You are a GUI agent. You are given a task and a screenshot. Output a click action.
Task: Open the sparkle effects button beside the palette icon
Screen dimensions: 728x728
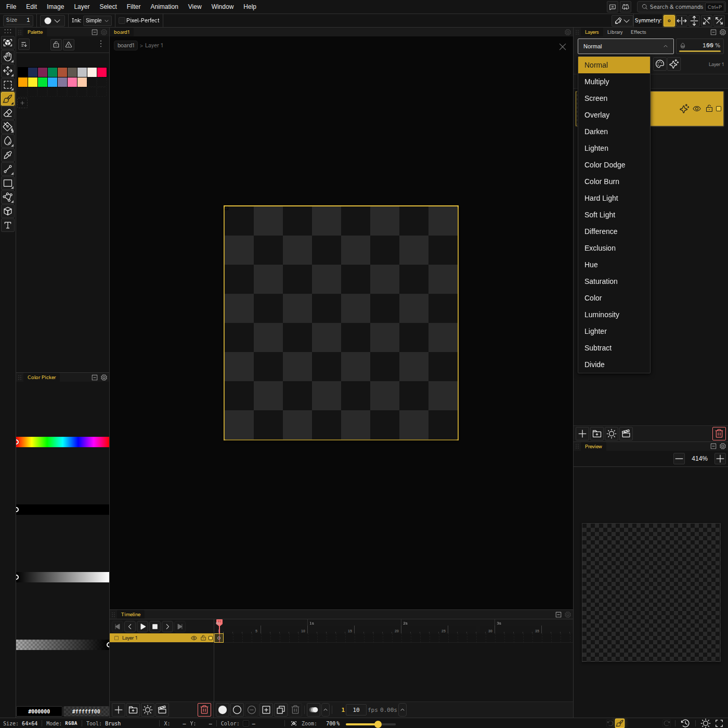click(x=674, y=64)
